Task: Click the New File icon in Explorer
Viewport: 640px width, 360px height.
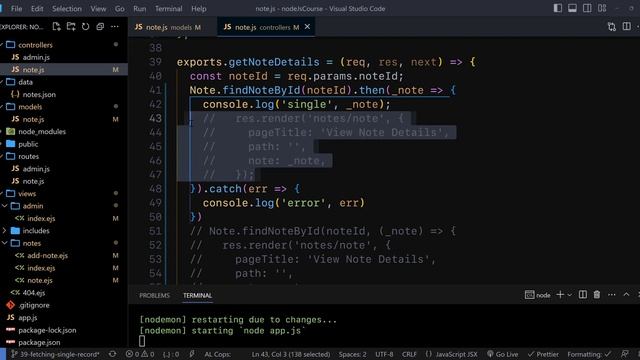Action: [56, 27]
